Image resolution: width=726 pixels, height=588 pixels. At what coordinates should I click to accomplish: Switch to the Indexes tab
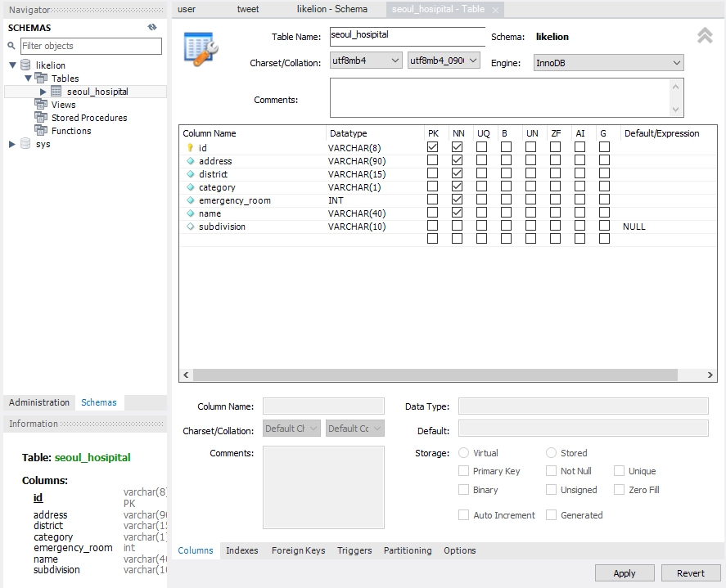[x=241, y=550]
